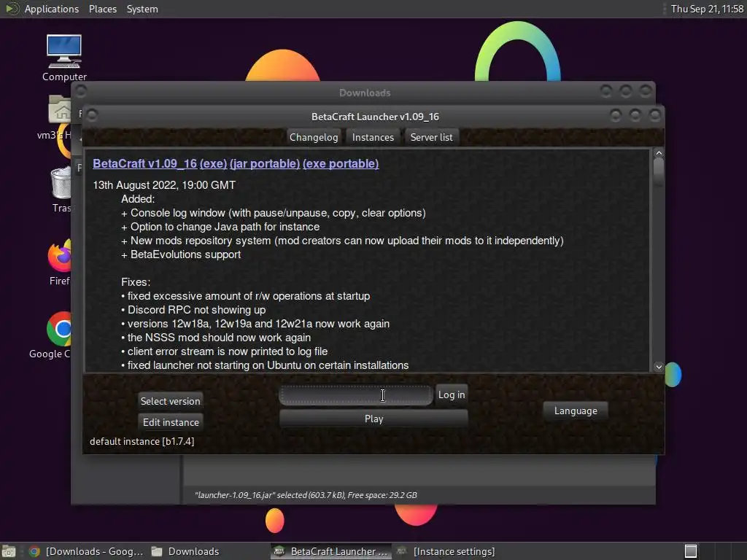Viewport: 747px width, 560px height.
Task: Click the 'default instance [b1.7.4]' label
Action: pos(142,441)
